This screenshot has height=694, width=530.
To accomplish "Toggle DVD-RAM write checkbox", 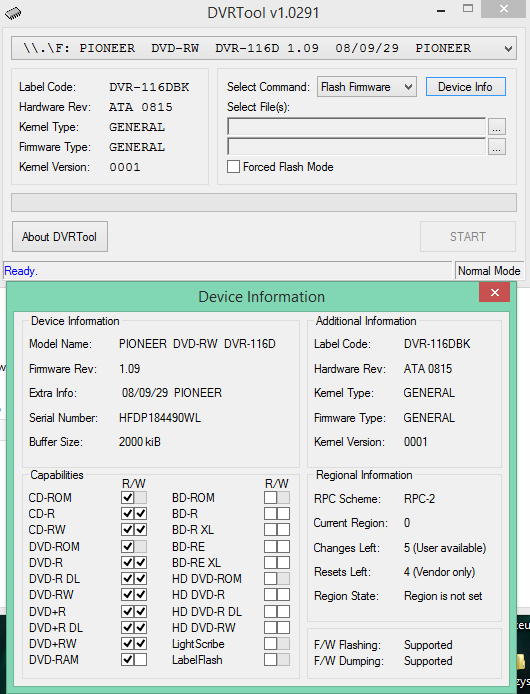I will point(141,659).
